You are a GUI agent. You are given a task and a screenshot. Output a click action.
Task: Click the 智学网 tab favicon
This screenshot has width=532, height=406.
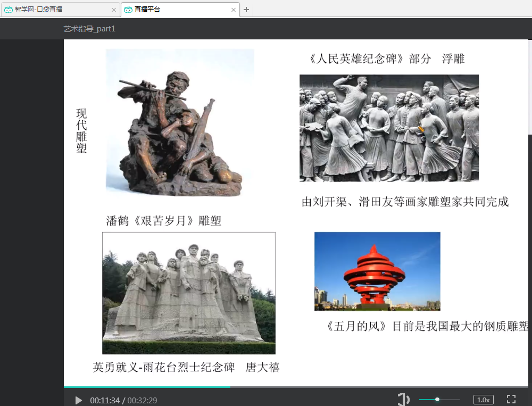[9, 10]
